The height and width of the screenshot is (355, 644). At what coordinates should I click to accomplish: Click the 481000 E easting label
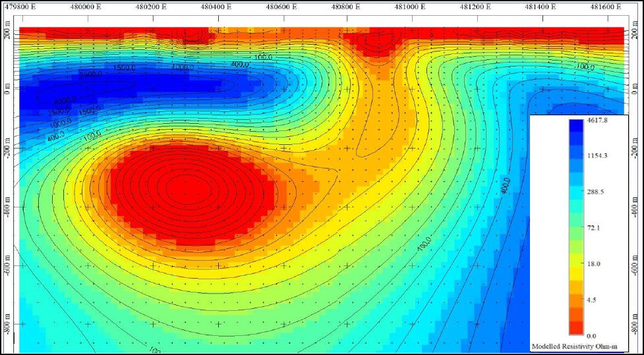click(x=409, y=6)
